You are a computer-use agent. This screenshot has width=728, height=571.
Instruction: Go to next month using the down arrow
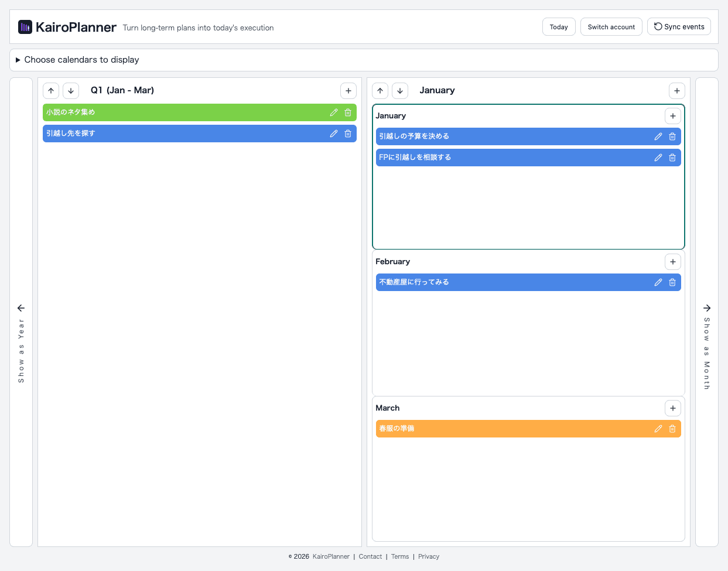coord(400,91)
